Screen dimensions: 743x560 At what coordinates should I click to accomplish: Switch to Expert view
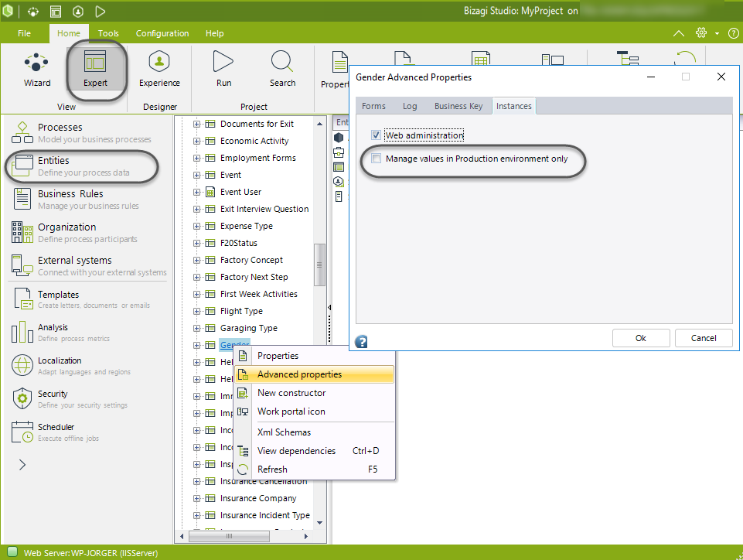tap(95, 70)
